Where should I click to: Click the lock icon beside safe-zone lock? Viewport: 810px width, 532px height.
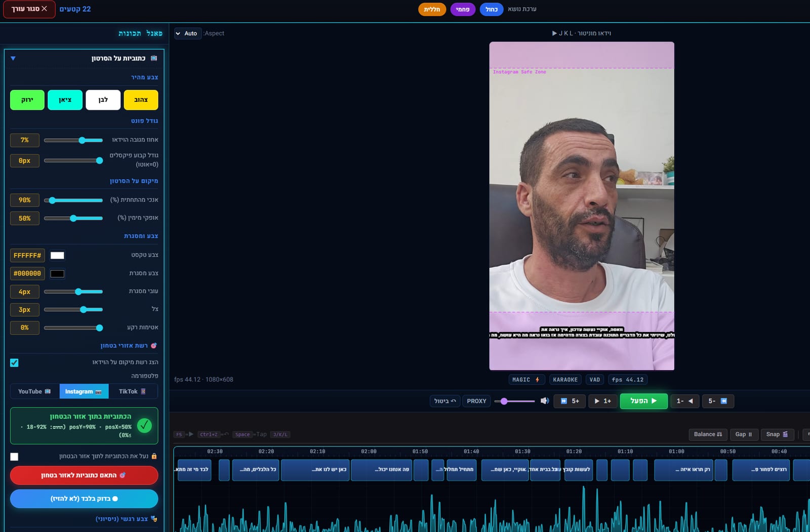tap(154, 456)
